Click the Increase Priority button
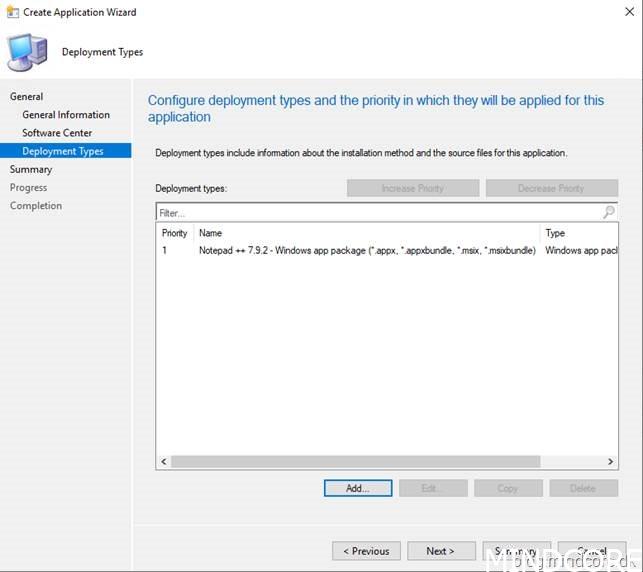This screenshot has height=572, width=643. [412, 188]
